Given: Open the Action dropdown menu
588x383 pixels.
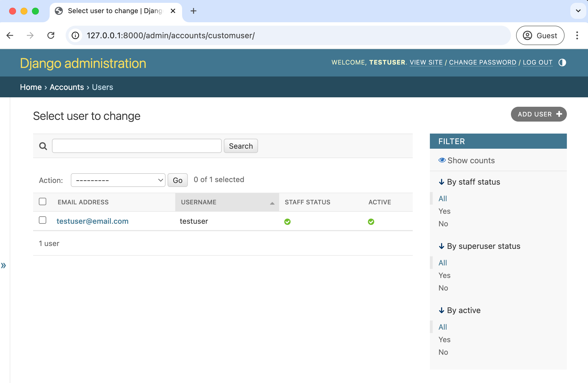Looking at the screenshot, I should coord(118,180).
